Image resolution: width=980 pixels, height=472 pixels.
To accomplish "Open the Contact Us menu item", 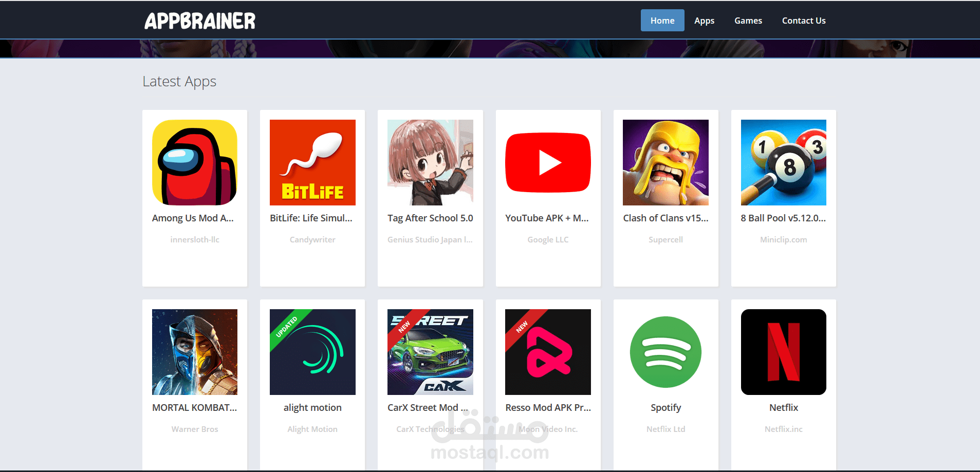I will [804, 21].
